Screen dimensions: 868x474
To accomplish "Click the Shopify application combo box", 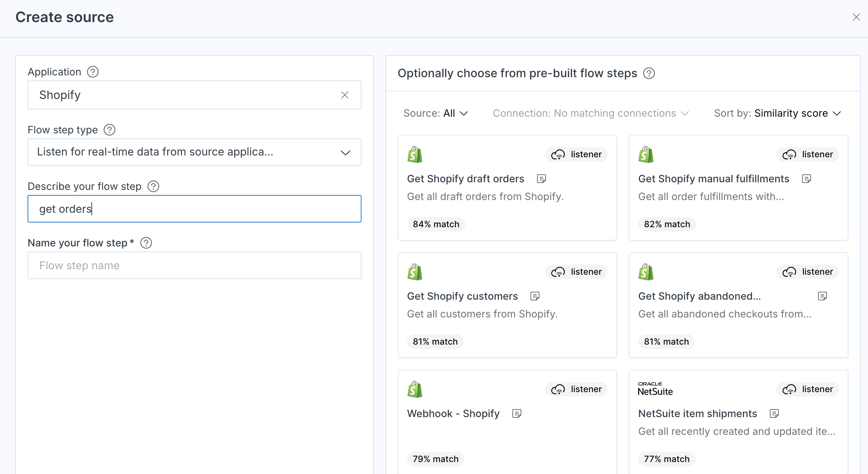I will 194,95.
